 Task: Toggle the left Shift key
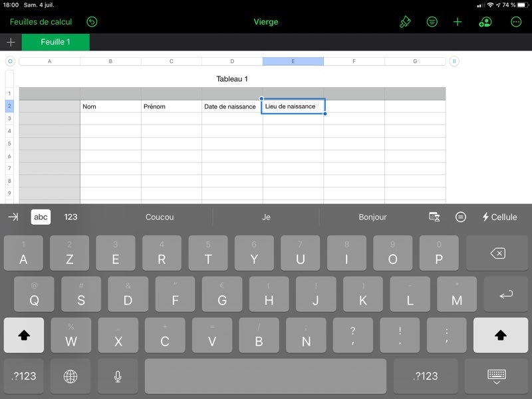pyautogui.click(x=24, y=335)
